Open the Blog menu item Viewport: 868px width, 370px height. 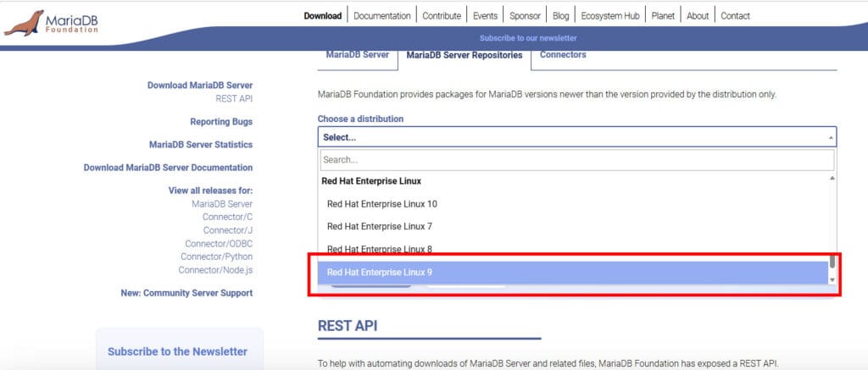(561, 16)
